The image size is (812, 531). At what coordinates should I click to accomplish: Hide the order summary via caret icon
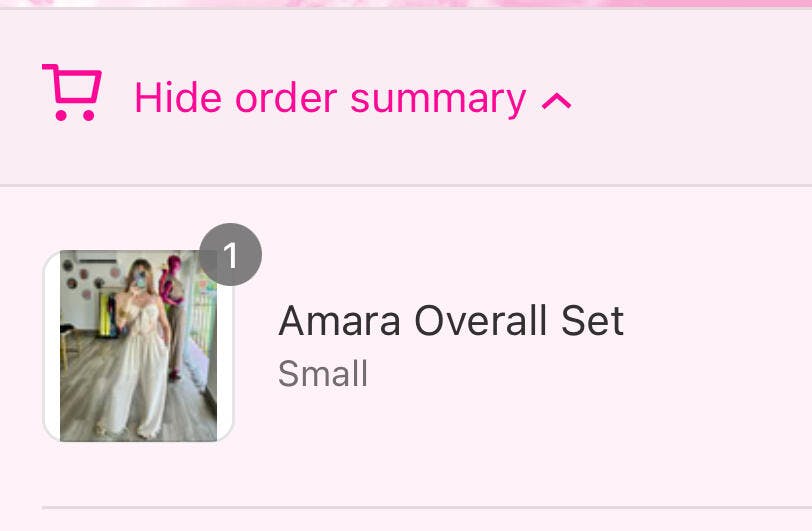coord(556,100)
